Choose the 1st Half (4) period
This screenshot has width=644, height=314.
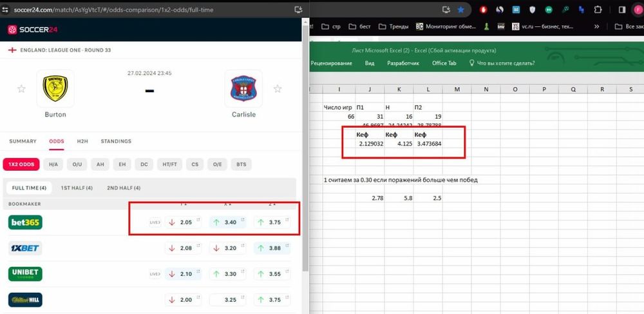tap(77, 188)
